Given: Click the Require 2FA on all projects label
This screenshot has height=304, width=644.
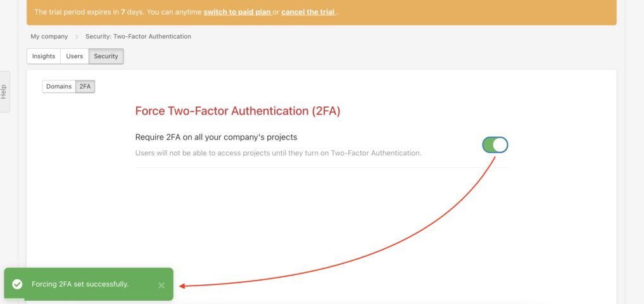Looking at the screenshot, I should (x=216, y=137).
